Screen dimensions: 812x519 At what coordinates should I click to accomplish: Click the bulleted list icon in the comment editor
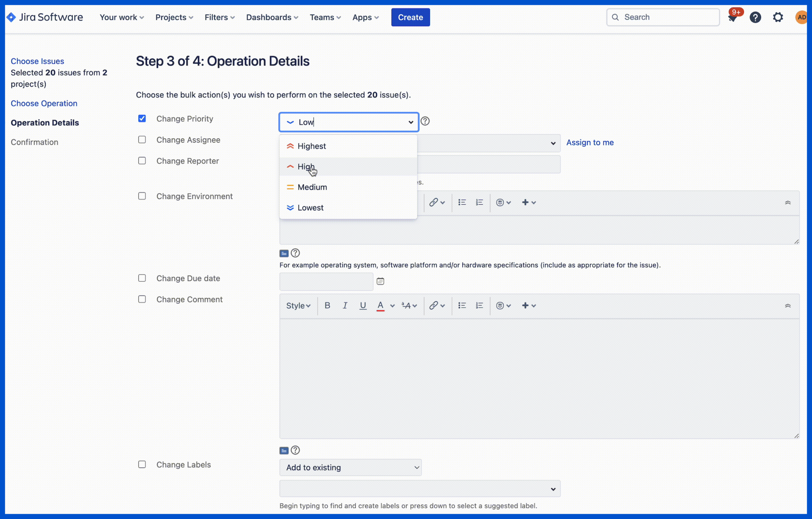pyautogui.click(x=462, y=306)
